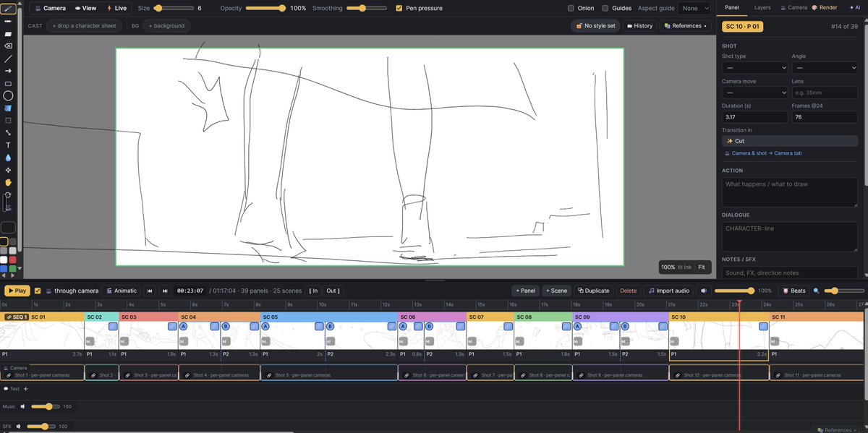868x433 pixels.
Task: Switch to the Render tab
Action: coord(824,7)
